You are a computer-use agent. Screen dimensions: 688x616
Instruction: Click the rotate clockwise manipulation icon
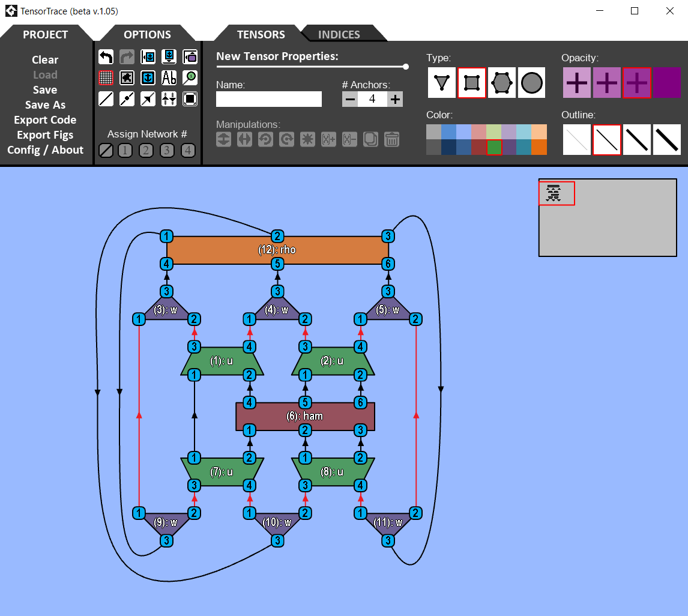tap(286, 139)
